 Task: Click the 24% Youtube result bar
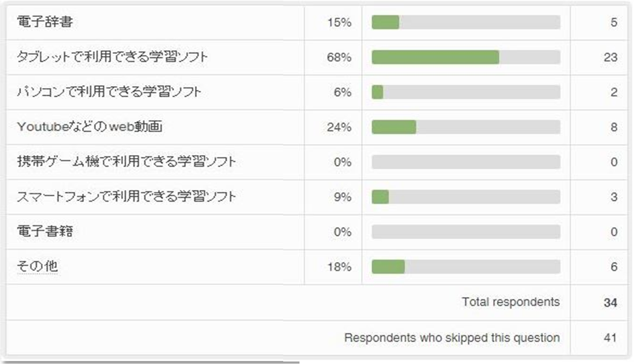click(466, 127)
